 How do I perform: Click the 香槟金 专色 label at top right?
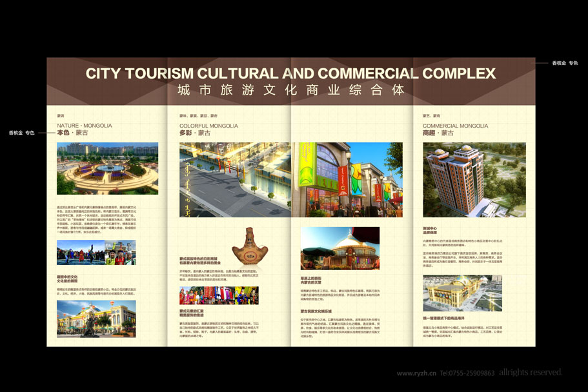(x=565, y=63)
